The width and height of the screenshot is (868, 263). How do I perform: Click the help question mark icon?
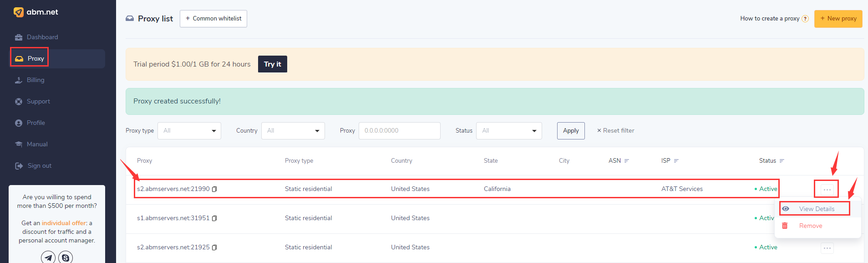[805, 19]
